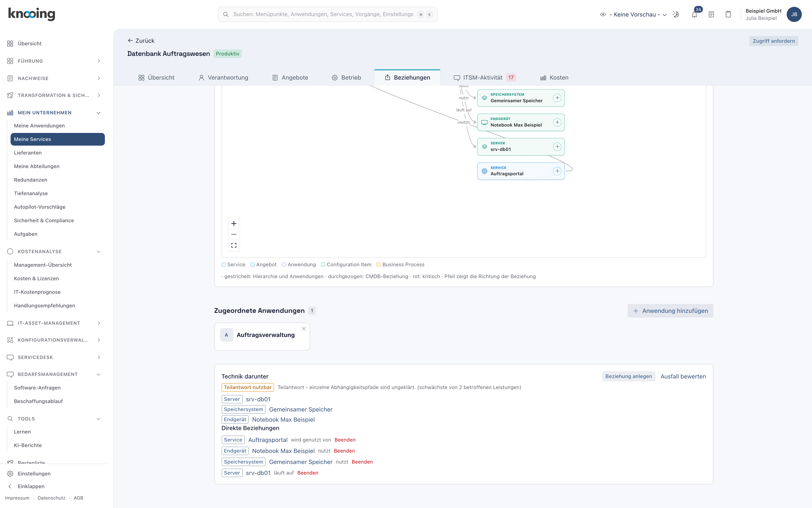Open the clipboard icon in header
The width and height of the screenshot is (812, 508).
728,14
